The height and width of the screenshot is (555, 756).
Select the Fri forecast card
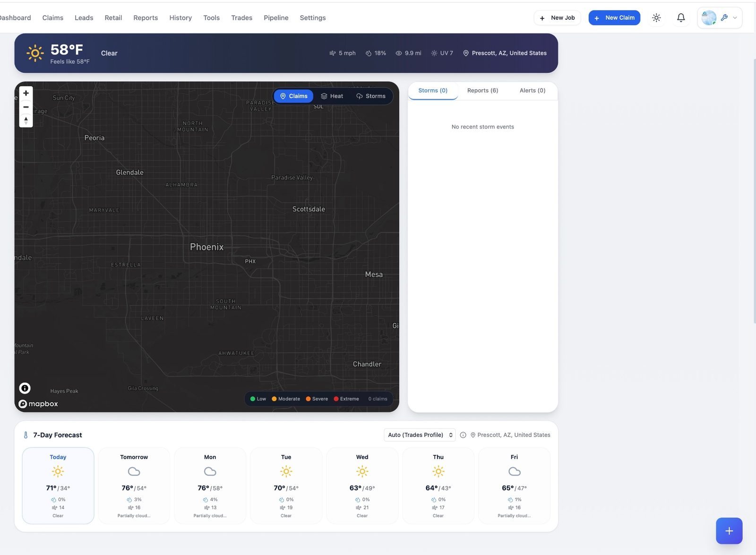pos(515,486)
